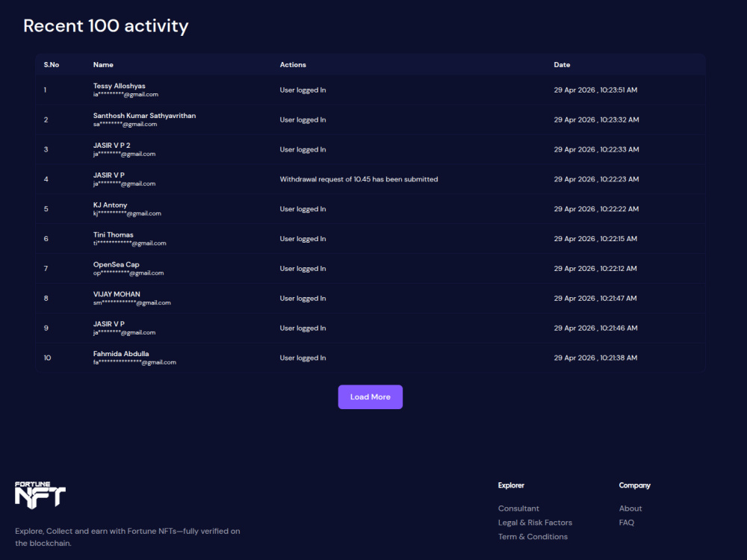The width and height of the screenshot is (747, 560).
Task: Click the Load More button
Action: coord(371,396)
